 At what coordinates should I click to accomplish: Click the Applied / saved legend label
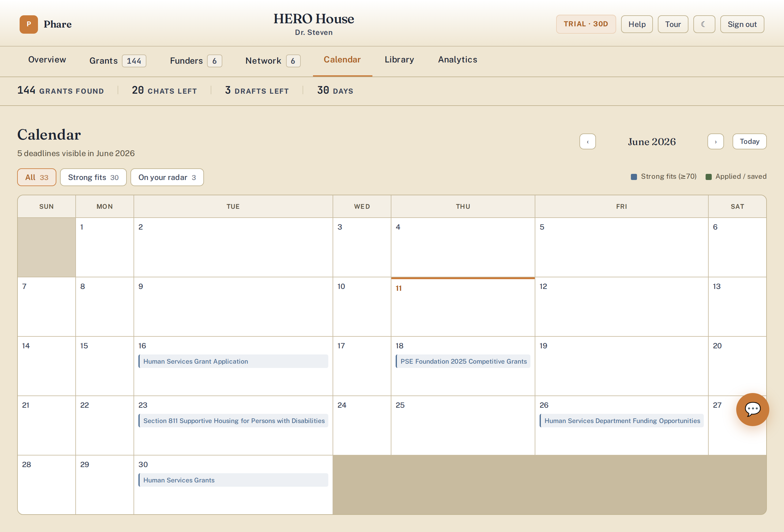(x=741, y=176)
